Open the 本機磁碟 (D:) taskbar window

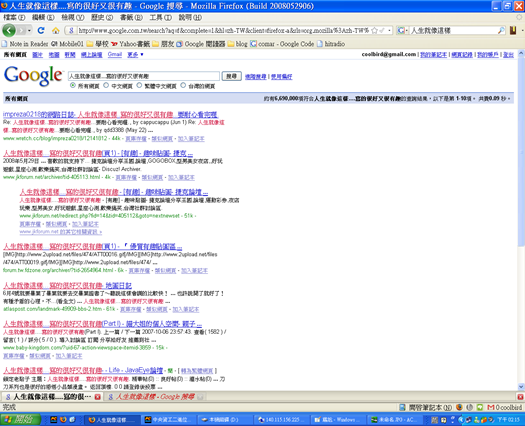pos(224,420)
